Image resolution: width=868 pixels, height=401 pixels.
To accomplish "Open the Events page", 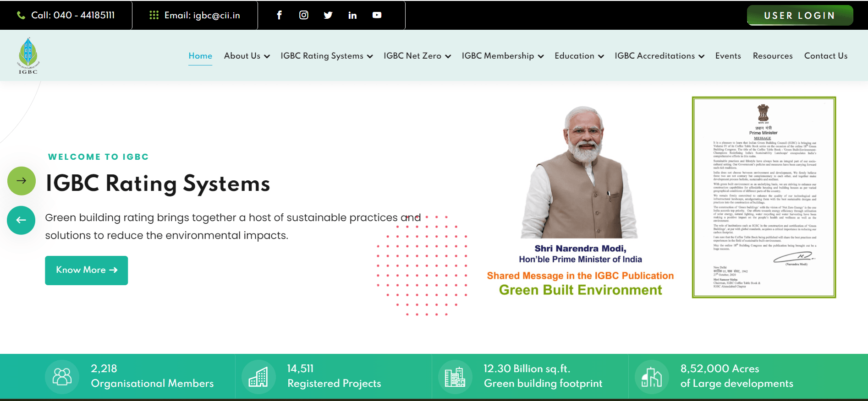I will click(728, 56).
